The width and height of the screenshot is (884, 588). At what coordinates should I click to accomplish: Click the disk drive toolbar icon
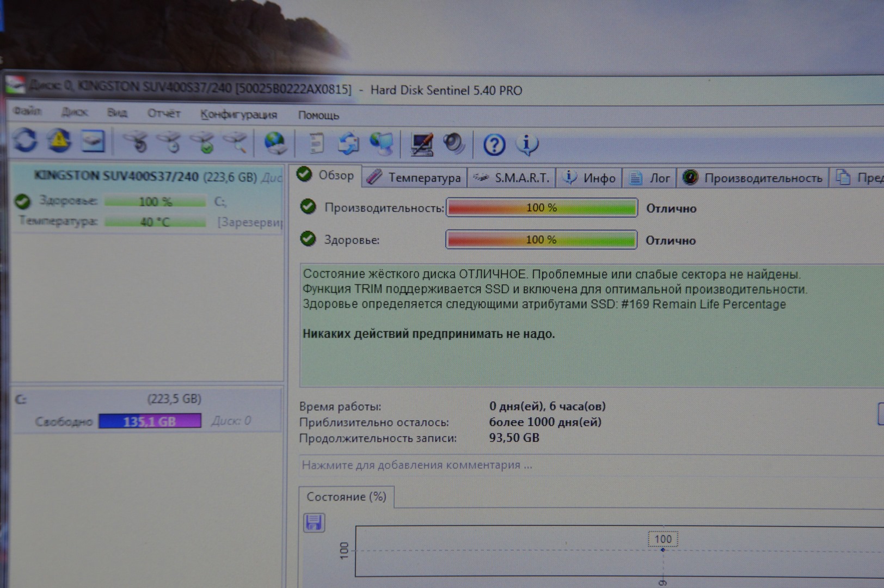[x=93, y=141]
